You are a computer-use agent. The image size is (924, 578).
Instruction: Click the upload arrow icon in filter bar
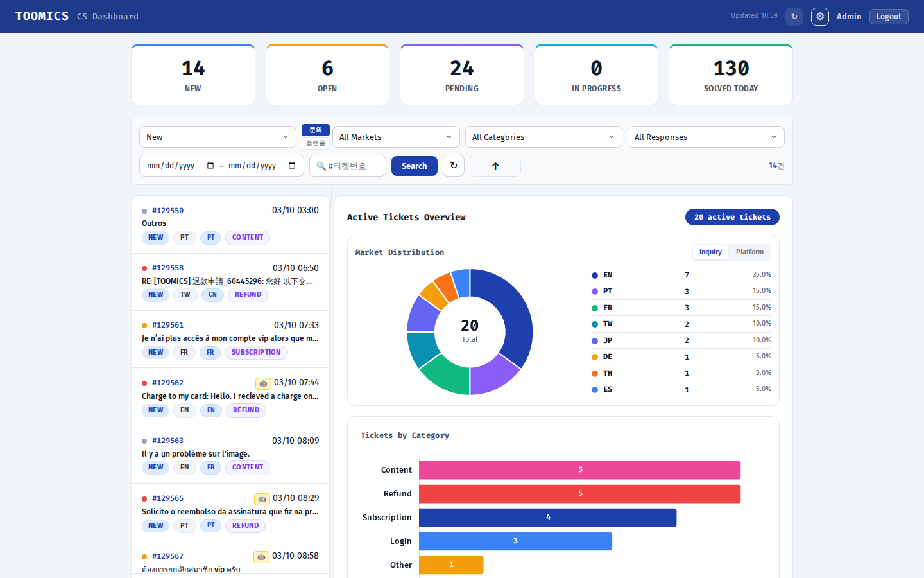point(495,166)
